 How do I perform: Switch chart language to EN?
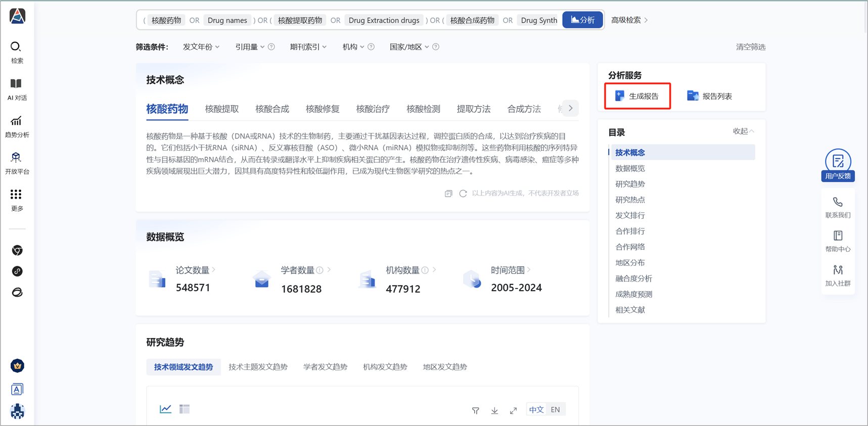(555, 409)
